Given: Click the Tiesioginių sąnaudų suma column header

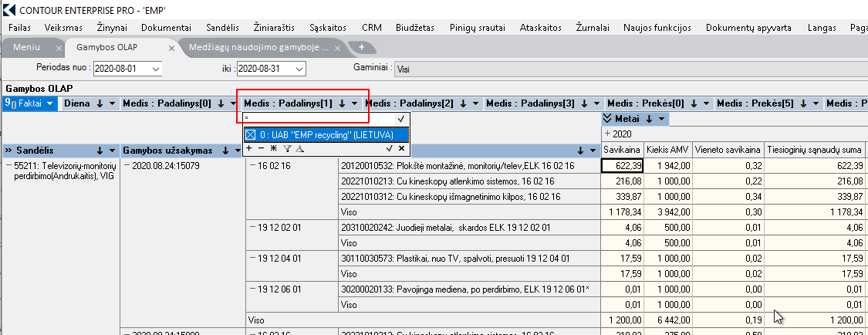Looking at the screenshot, I should tap(814, 150).
